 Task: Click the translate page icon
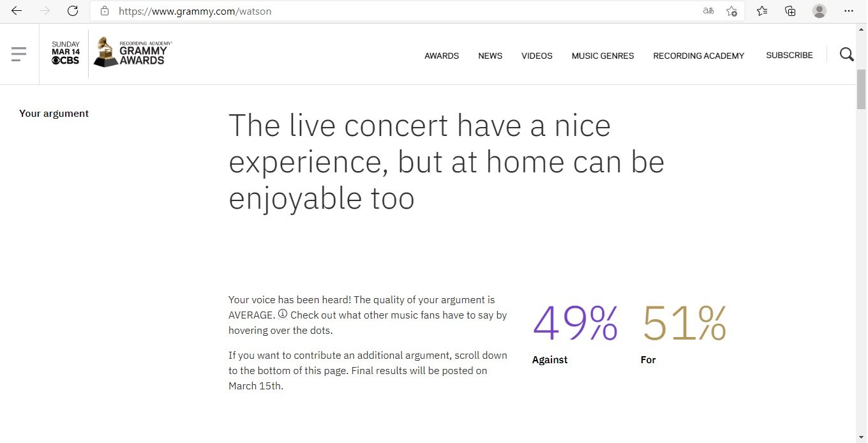708,11
